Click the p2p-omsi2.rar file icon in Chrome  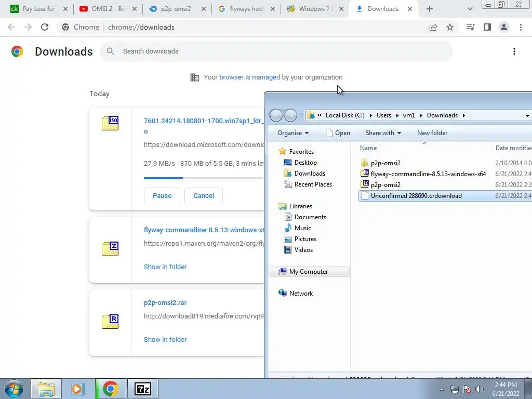click(110, 322)
